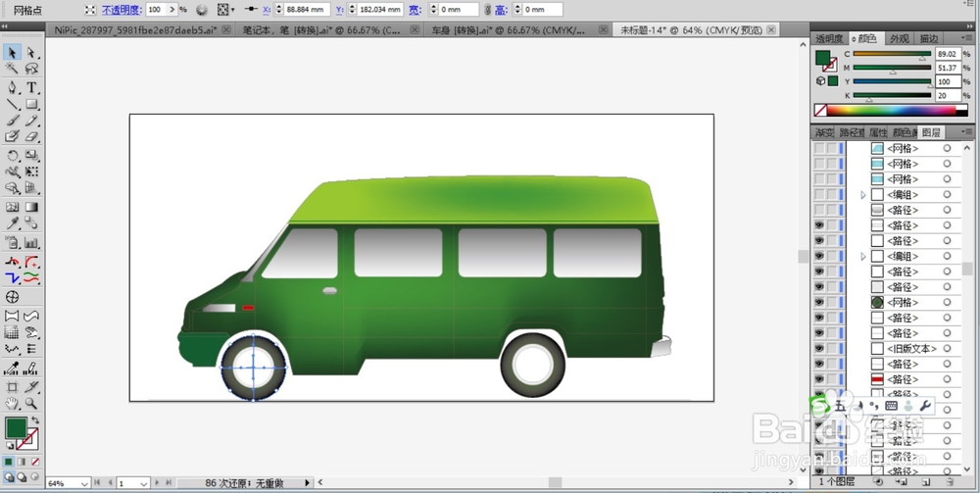Pick the Column Graph tool
Viewport: 980px width, 493px height.
31,243
